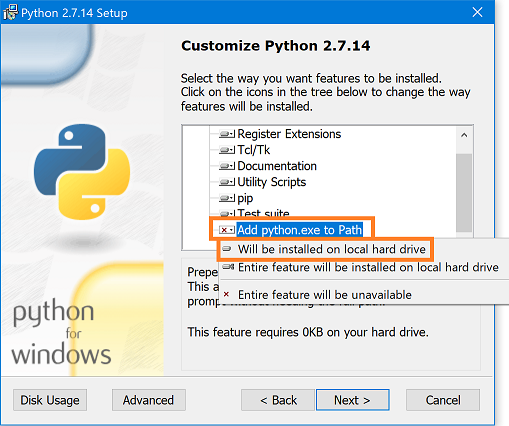Click the red X icon of the unavailable option
Screen dimensions: 509x426
[x=226, y=295]
